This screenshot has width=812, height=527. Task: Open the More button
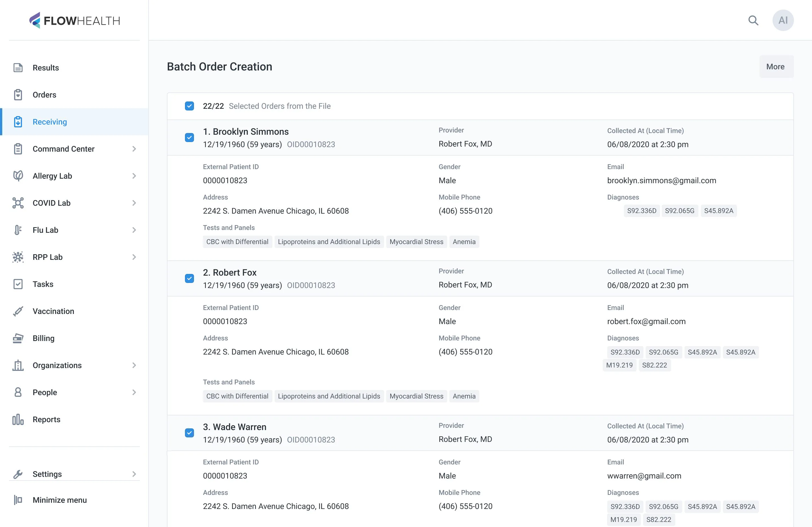pos(776,67)
